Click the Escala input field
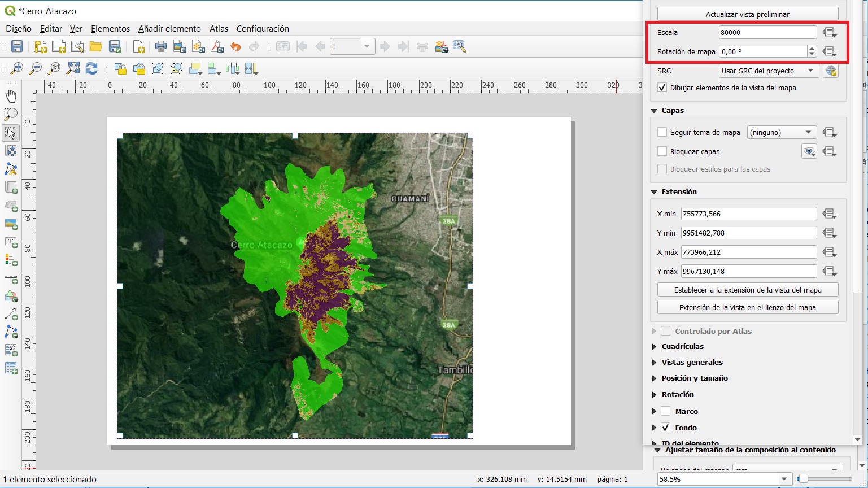The image size is (868, 488). tap(767, 33)
